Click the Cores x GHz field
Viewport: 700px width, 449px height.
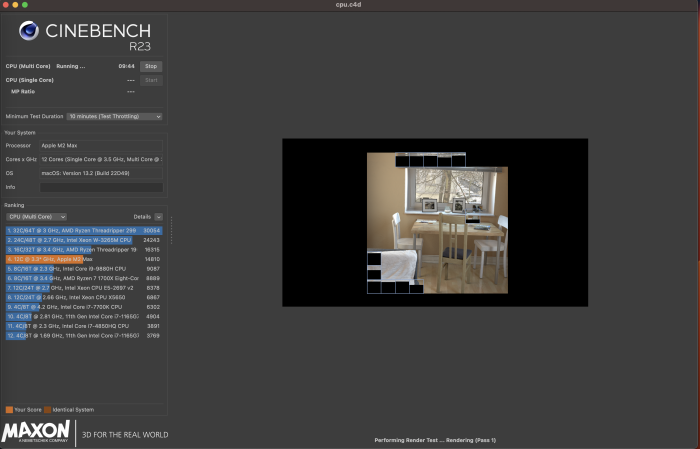(101, 159)
